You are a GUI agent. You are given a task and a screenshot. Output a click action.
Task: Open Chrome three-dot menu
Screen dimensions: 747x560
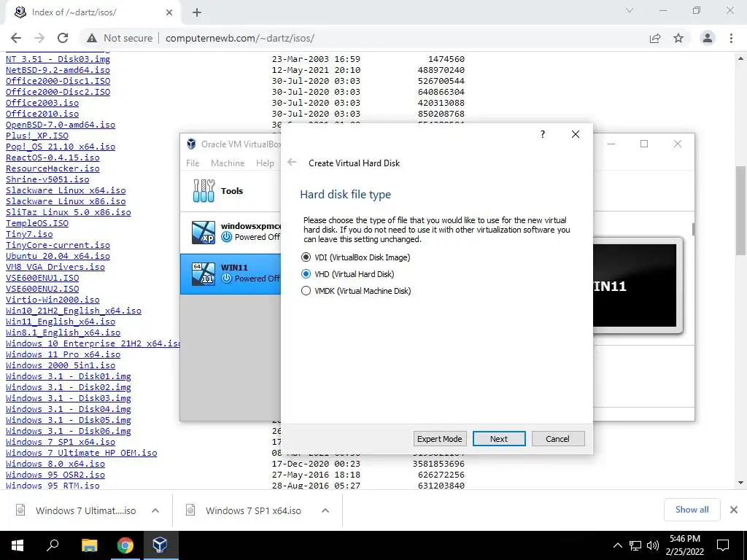[731, 38]
